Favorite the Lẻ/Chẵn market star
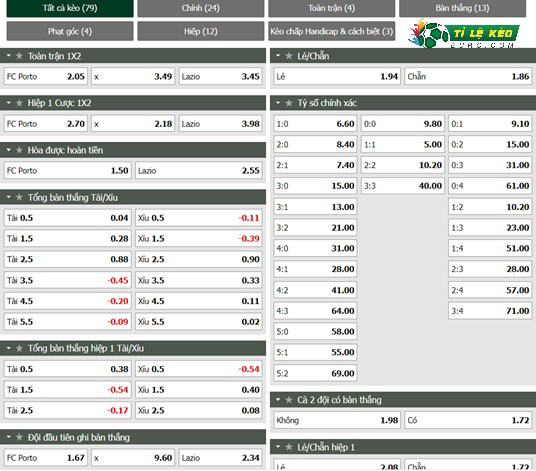 tap(289, 56)
